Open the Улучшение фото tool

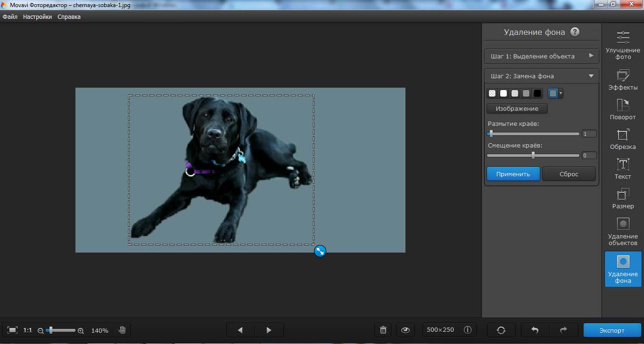tap(623, 46)
